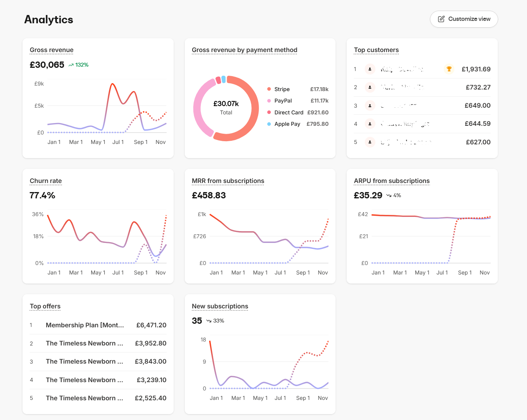Screen dimensions: 527x420
Task: Select the New subscriptions card heading
Action: pos(220,306)
